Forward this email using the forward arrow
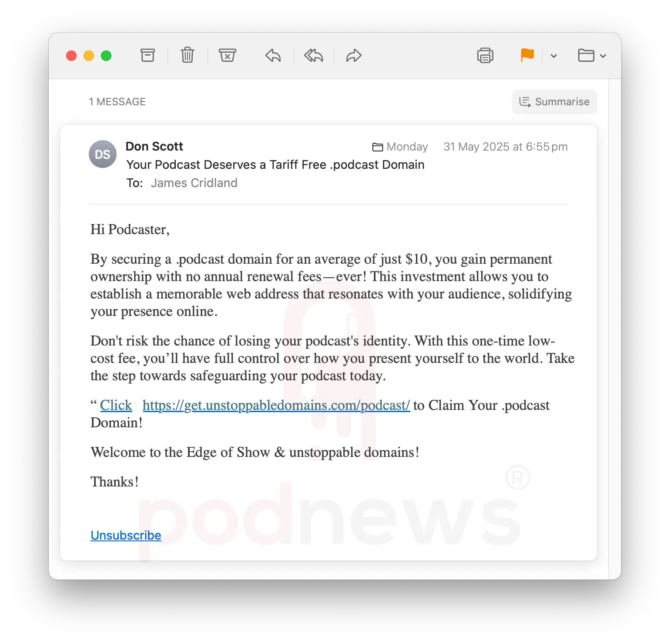This screenshot has height=644, width=670. [x=354, y=56]
